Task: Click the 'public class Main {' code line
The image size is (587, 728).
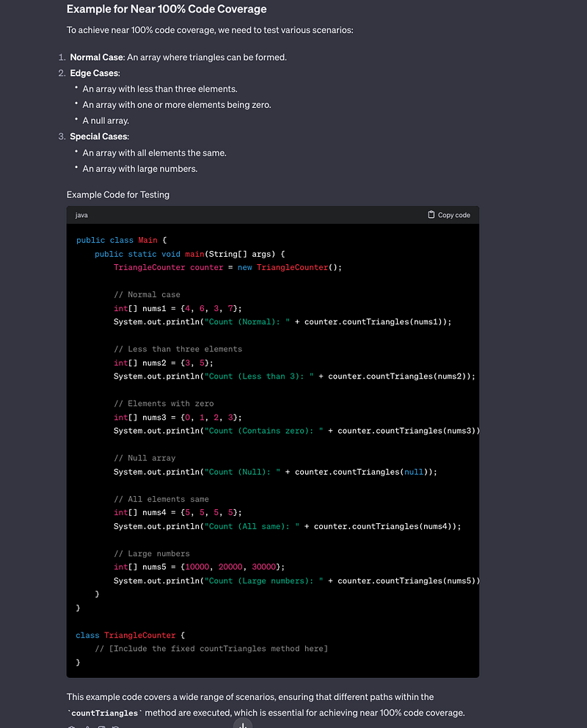Action: (x=121, y=240)
